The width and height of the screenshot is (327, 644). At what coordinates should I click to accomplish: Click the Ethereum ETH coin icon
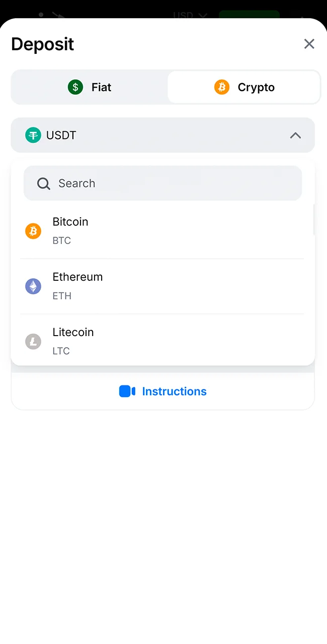(x=33, y=286)
